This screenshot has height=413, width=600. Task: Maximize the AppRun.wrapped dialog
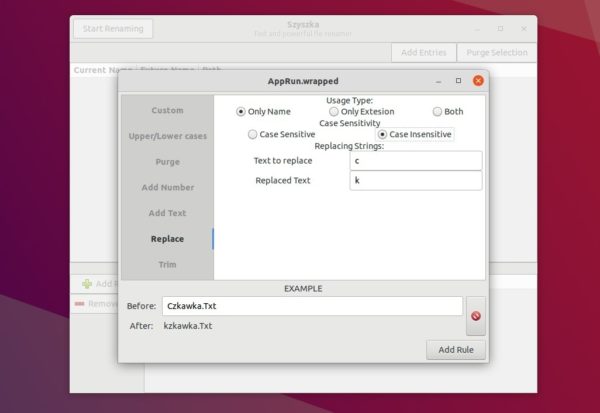[458, 81]
